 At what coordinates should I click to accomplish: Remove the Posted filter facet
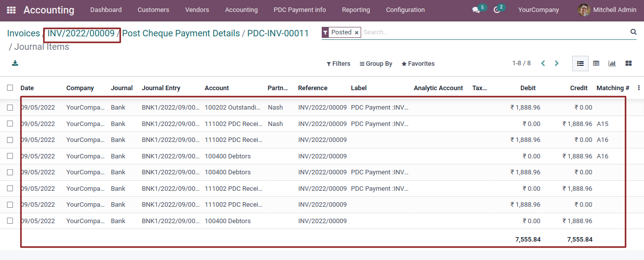point(357,32)
